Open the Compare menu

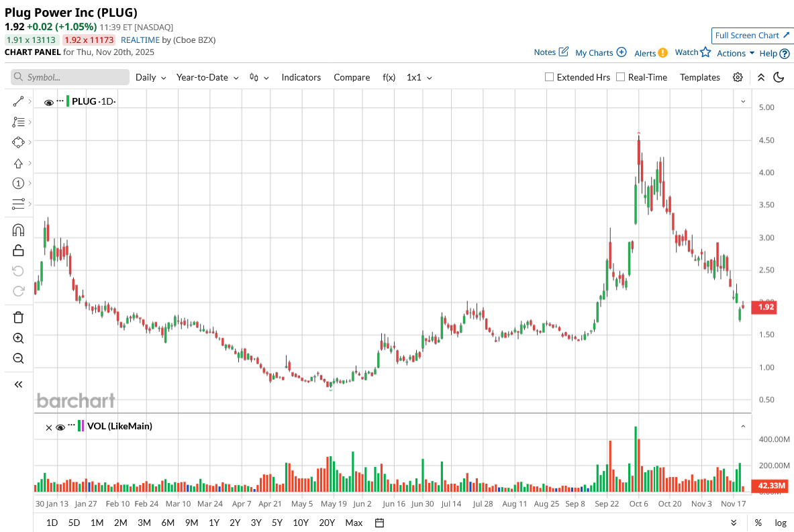352,77
